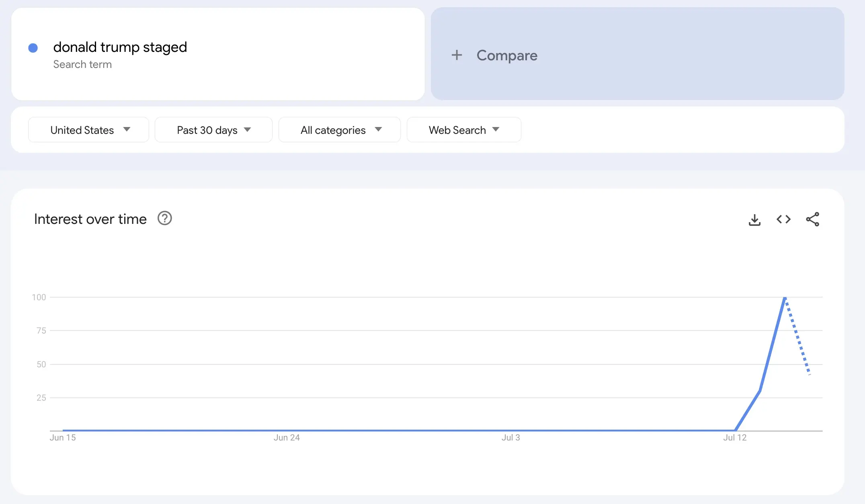Click the Jul 12 axis label
The height and width of the screenshot is (504, 865).
tap(735, 438)
